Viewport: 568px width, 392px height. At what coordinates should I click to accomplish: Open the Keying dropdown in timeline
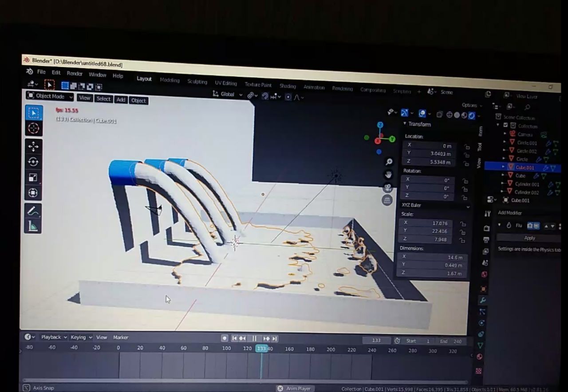(x=81, y=337)
